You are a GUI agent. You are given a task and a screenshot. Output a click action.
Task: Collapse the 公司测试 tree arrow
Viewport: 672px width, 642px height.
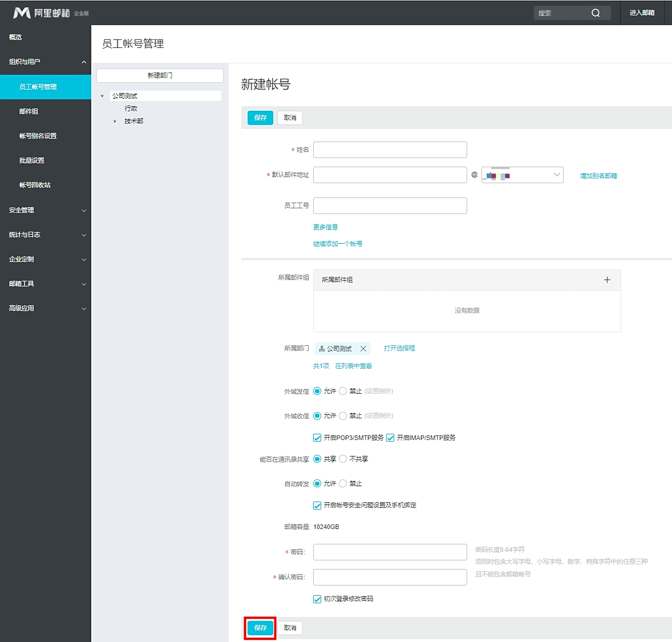pos(102,96)
